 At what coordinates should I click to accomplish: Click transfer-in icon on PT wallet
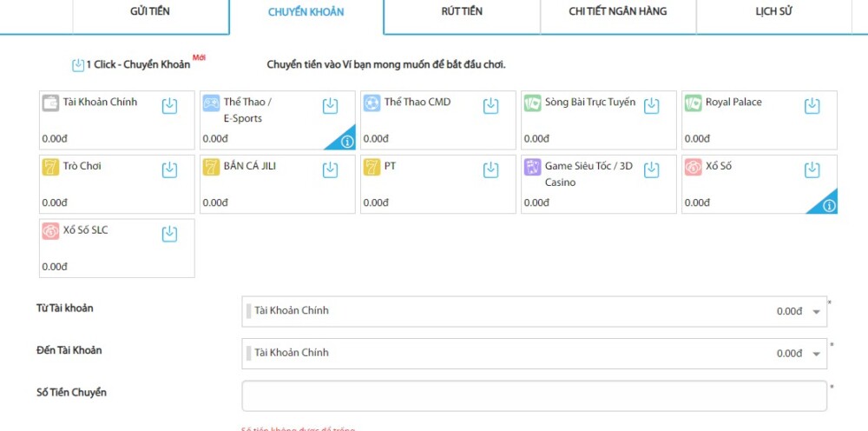point(490,170)
